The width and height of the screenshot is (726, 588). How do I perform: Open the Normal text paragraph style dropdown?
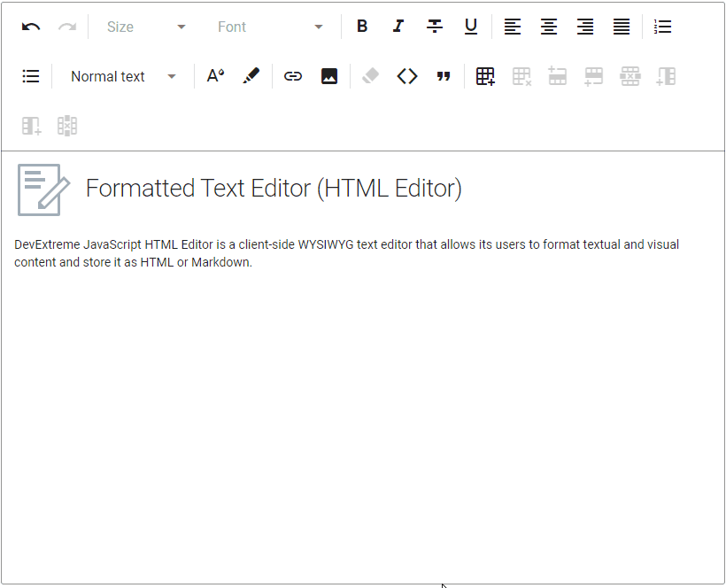(x=120, y=76)
